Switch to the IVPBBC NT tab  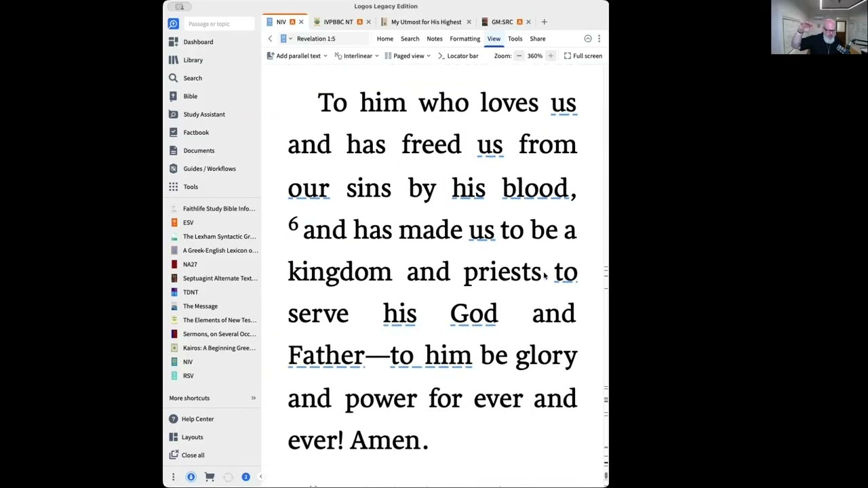[x=338, y=22]
